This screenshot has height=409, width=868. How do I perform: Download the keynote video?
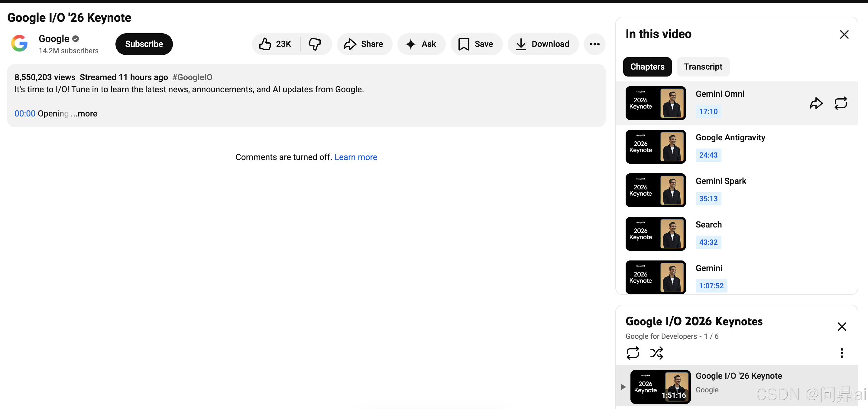543,44
